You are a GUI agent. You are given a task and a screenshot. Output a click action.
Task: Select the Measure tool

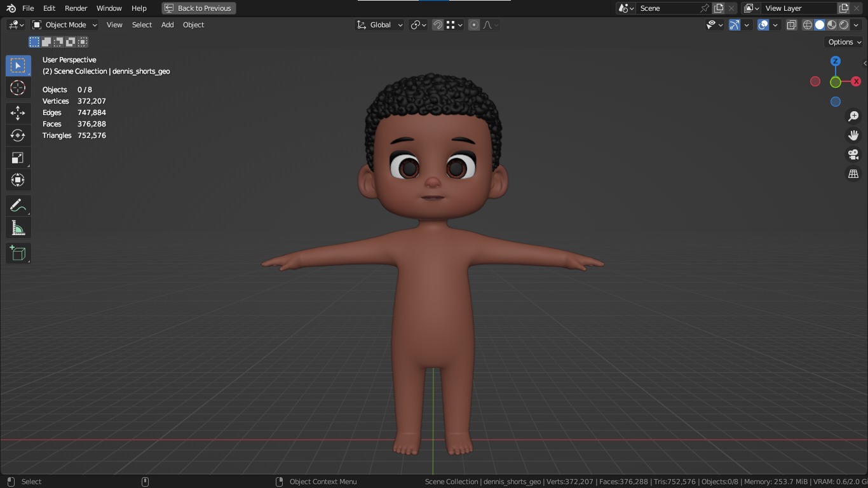(x=18, y=227)
